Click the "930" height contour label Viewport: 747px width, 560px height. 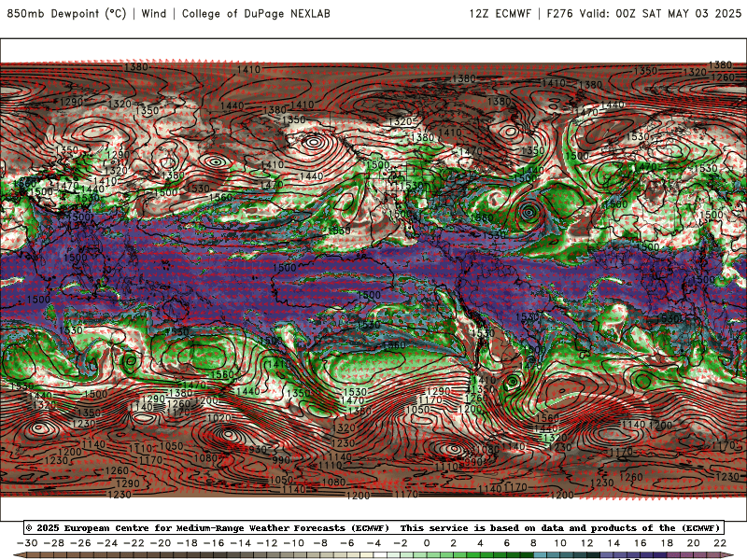pos(258,449)
